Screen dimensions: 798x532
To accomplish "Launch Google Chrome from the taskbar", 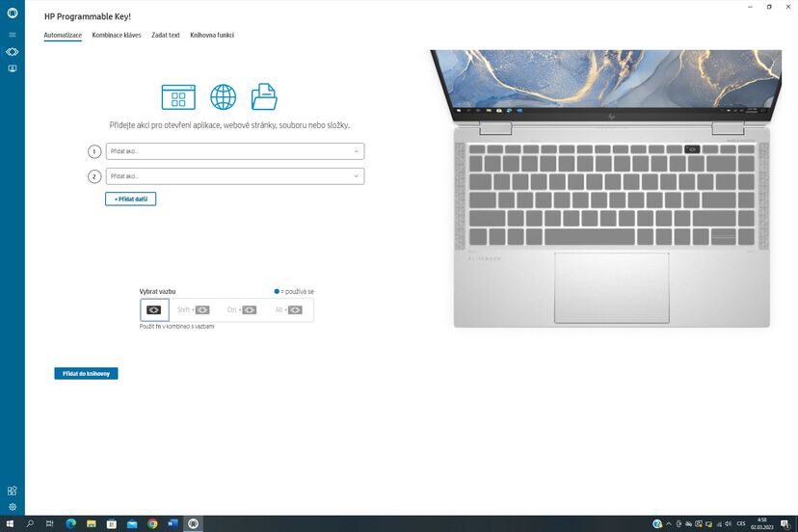I will pos(152,523).
